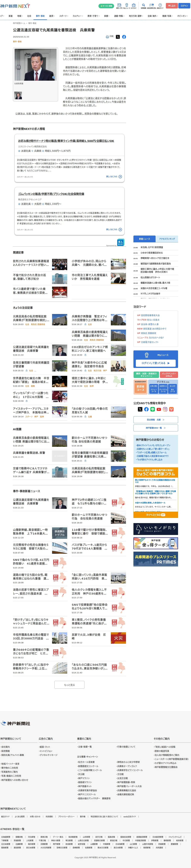Expand the 全国・海外 navigation dropdown
191x868 pixels.
pyautogui.click(x=153, y=16)
